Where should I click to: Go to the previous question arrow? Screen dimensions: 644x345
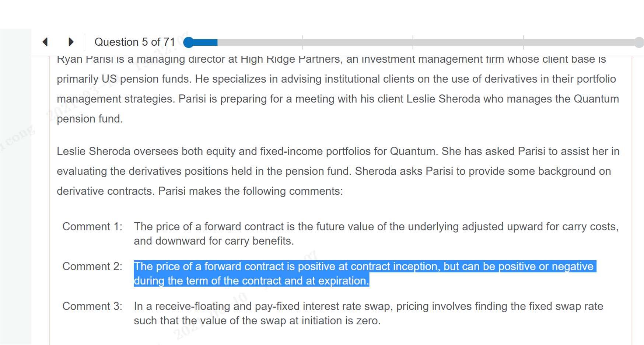click(45, 42)
